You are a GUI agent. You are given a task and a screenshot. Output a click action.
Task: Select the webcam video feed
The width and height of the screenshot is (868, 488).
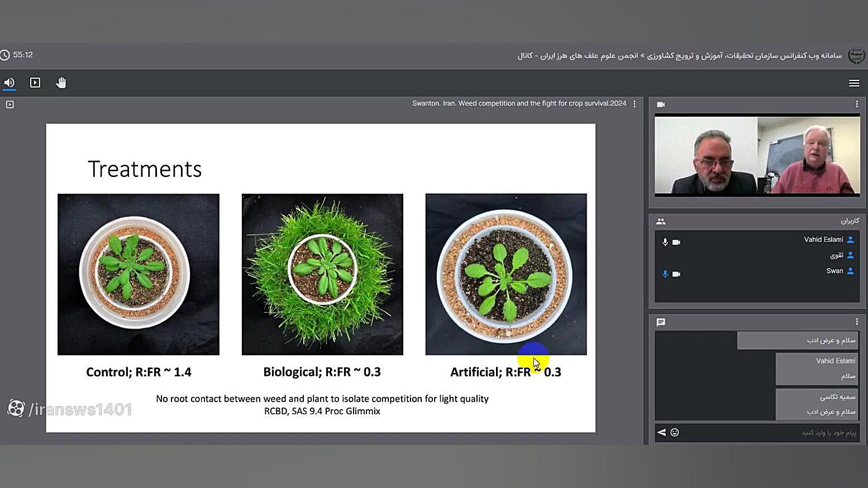[757, 155]
